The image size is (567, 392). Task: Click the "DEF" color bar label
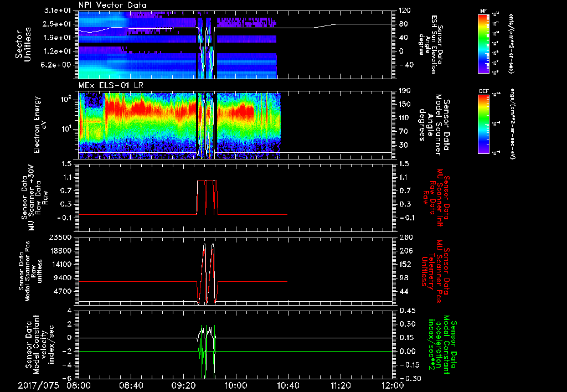point(483,92)
